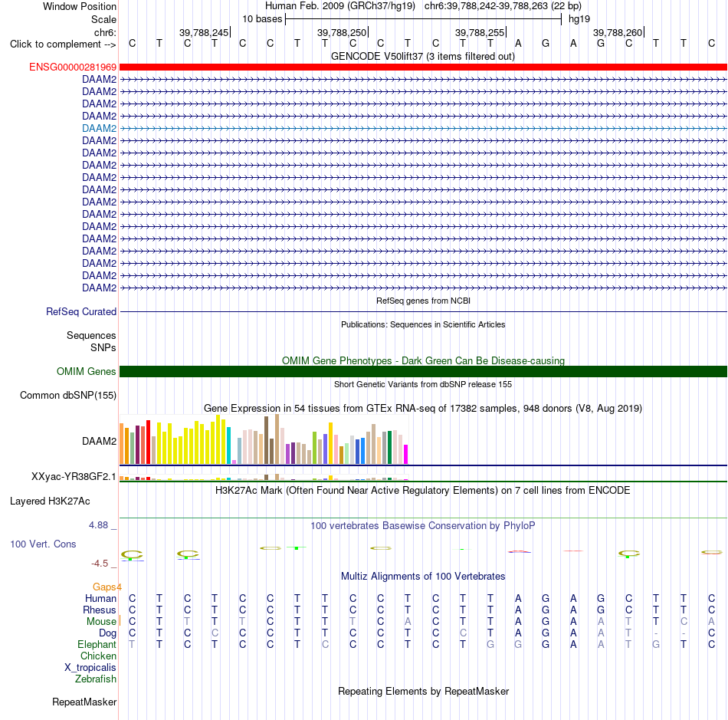Click the small XXyac-YR38GF2.1 expression bar graph
728x720 pixels.
point(264,477)
